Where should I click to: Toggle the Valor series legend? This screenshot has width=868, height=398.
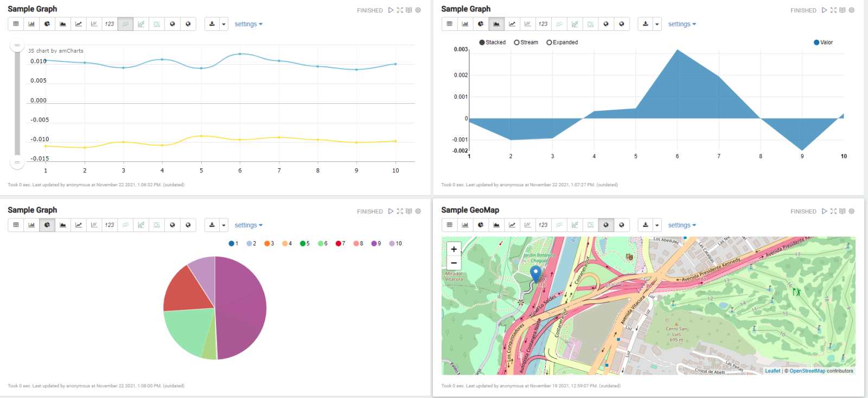coord(823,42)
